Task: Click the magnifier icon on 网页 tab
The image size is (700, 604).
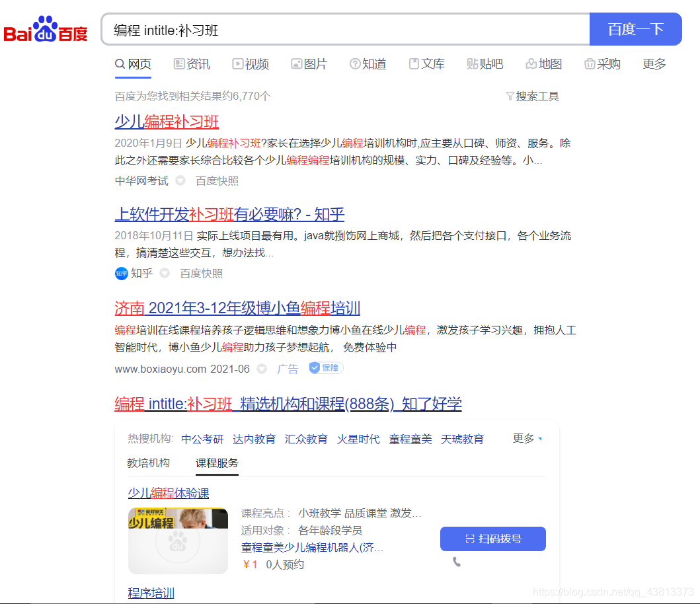Action: coord(120,64)
